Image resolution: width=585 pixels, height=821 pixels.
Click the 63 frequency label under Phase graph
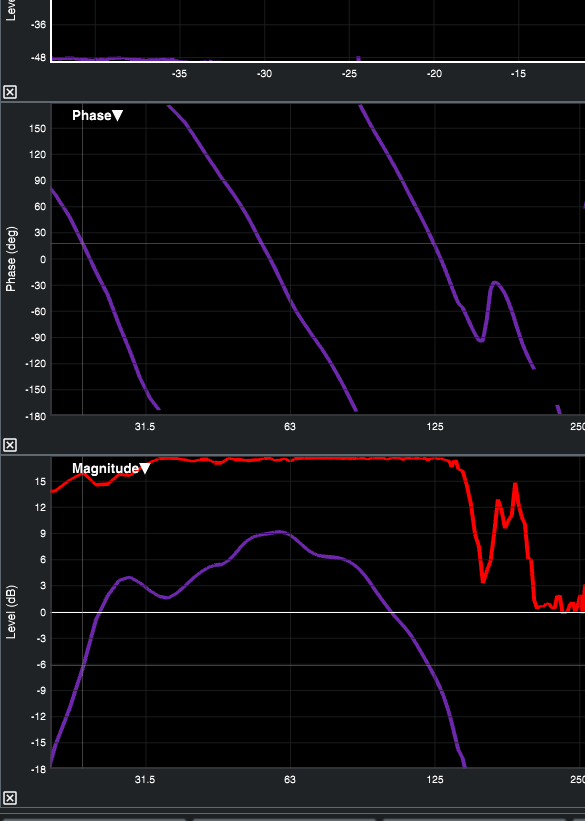290,427
